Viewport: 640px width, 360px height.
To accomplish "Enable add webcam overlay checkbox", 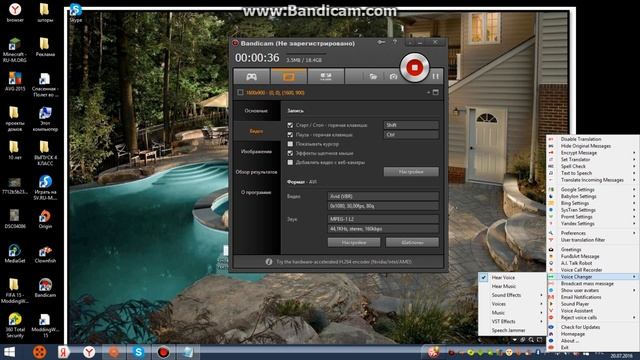I will (x=290, y=162).
